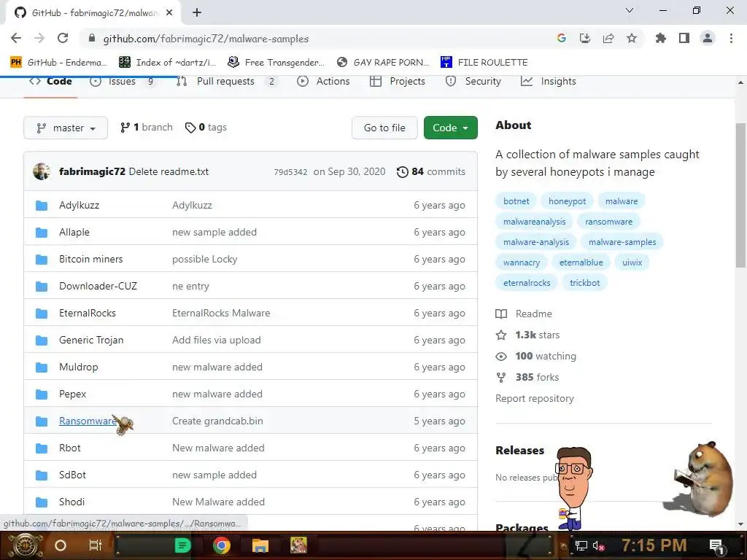Open the Adylkuzz folder
The height and width of the screenshot is (560, 747).
[79, 205]
